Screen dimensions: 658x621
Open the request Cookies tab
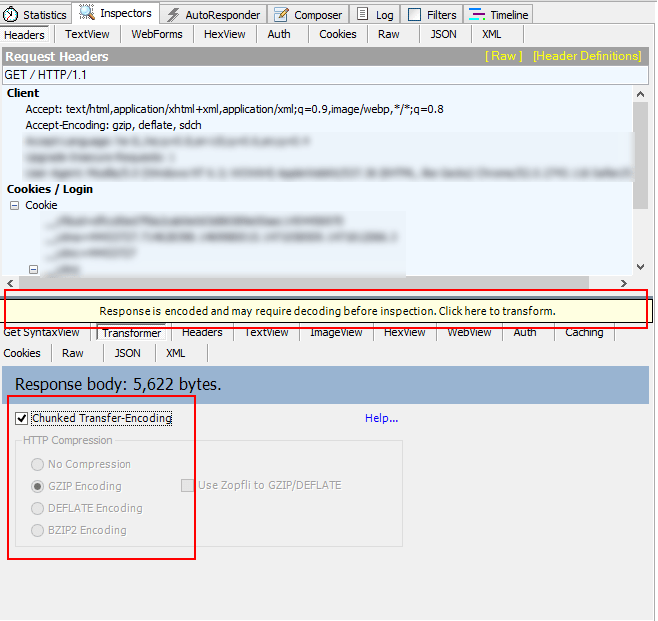point(337,34)
